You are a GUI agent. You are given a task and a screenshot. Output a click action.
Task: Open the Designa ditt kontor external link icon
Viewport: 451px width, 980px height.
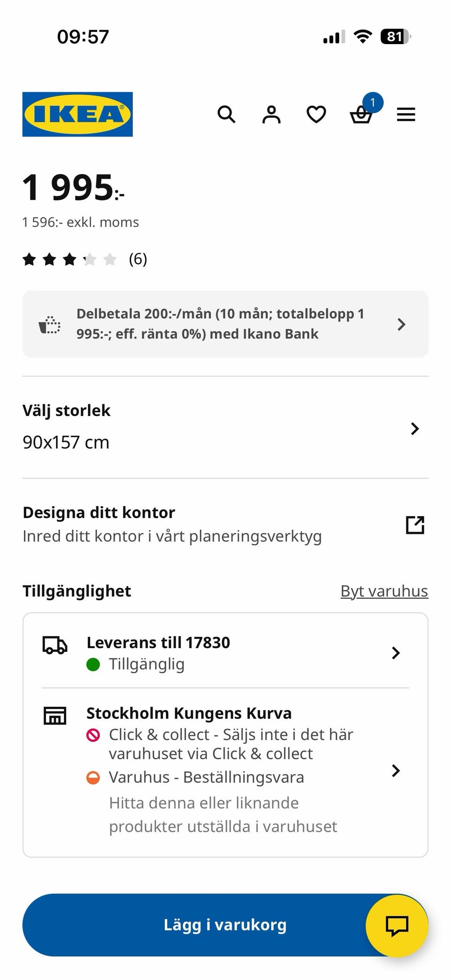coord(415,525)
